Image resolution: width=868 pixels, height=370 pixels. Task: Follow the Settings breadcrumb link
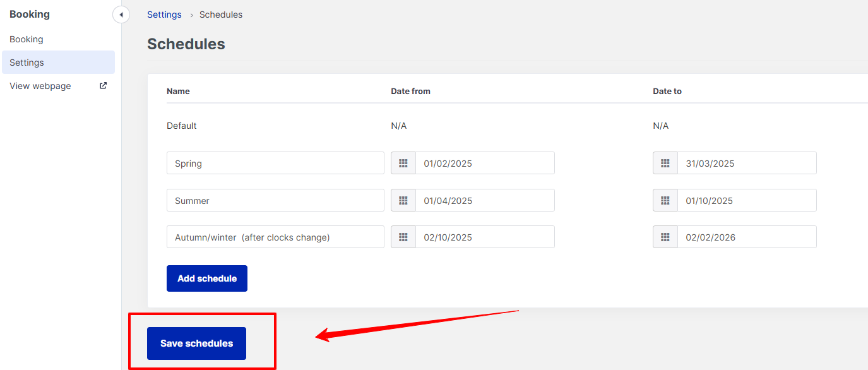coord(164,15)
